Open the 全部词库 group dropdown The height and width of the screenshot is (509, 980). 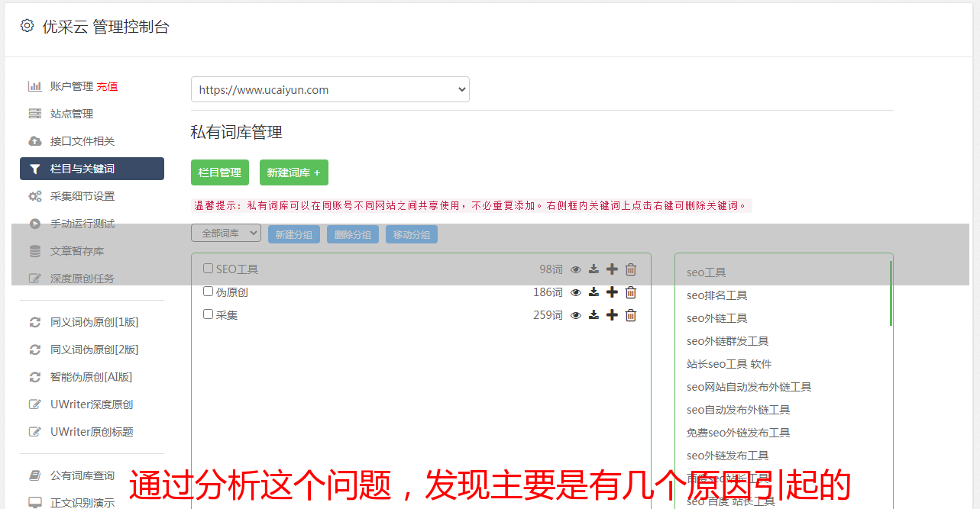pyautogui.click(x=226, y=233)
